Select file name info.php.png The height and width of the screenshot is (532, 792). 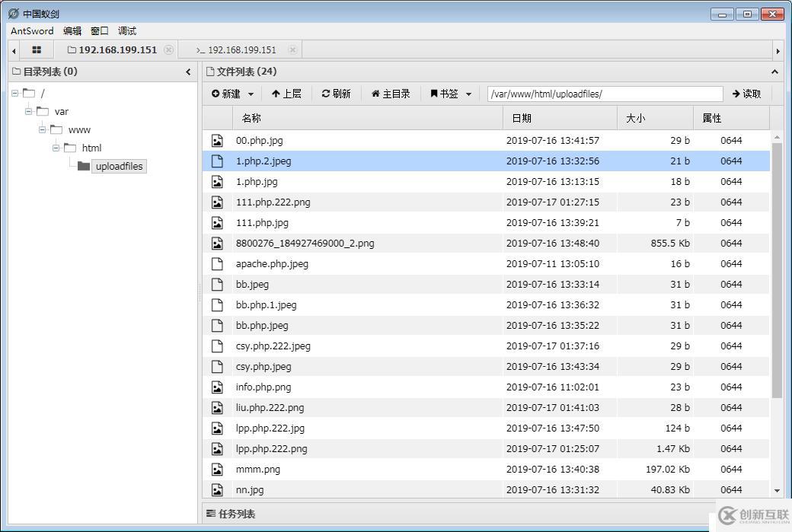(x=263, y=387)
